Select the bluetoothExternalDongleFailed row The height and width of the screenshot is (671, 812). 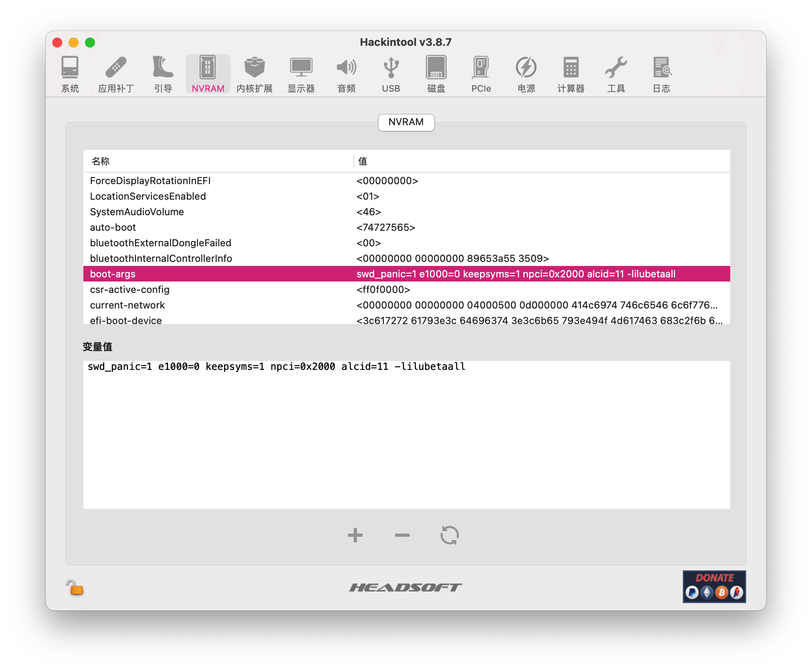click(x=407, y=243)
